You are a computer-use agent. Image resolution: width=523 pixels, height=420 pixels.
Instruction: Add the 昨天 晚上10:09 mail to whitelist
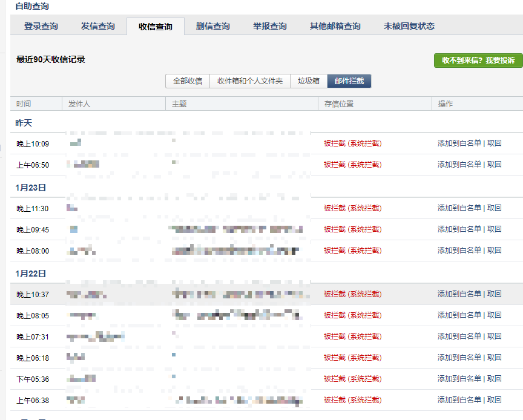tap(459, 143)
